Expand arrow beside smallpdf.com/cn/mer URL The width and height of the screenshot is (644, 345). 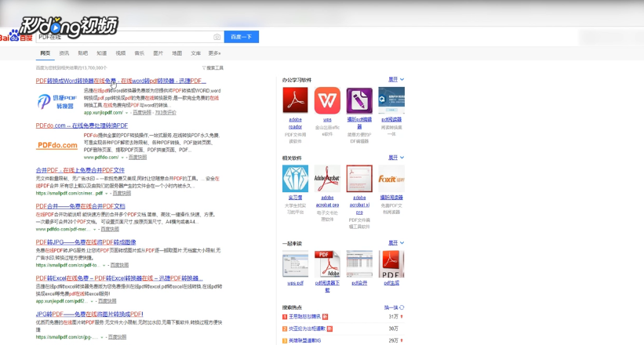[107, 194]
